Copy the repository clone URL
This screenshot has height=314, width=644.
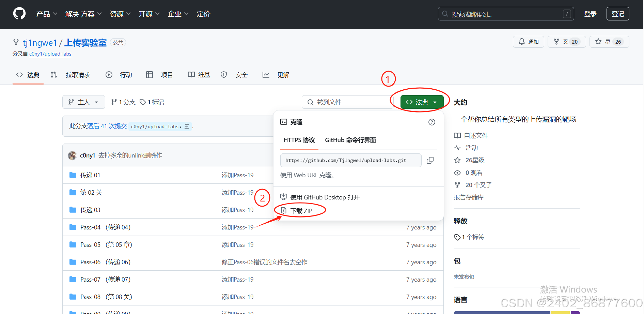click(430, 160)
